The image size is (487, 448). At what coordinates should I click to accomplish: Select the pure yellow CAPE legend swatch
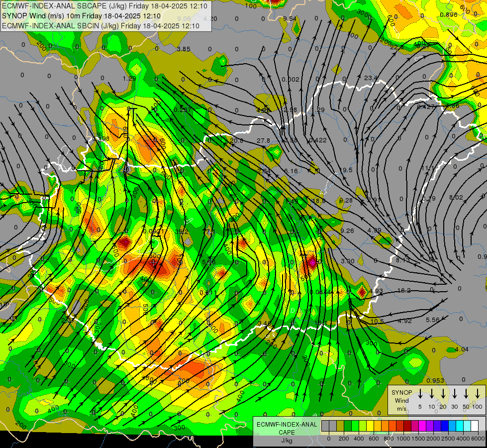pyautogui.click(x=370, y=426)
